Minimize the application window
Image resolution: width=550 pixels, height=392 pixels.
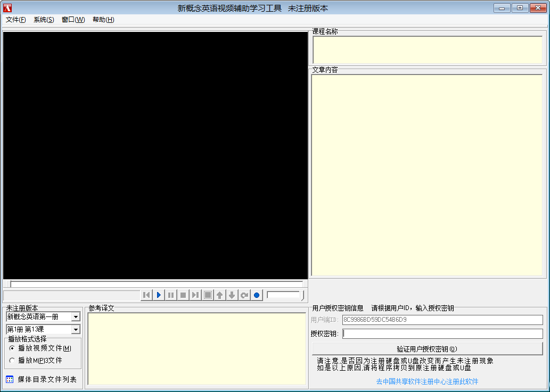click(502, 7)
